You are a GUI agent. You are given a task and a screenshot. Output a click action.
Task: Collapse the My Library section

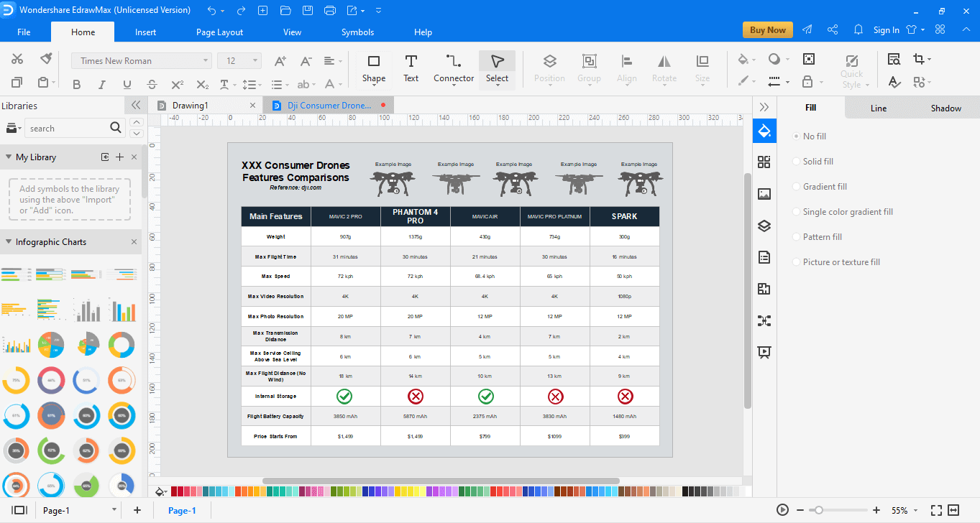click(x=9, y=157)
